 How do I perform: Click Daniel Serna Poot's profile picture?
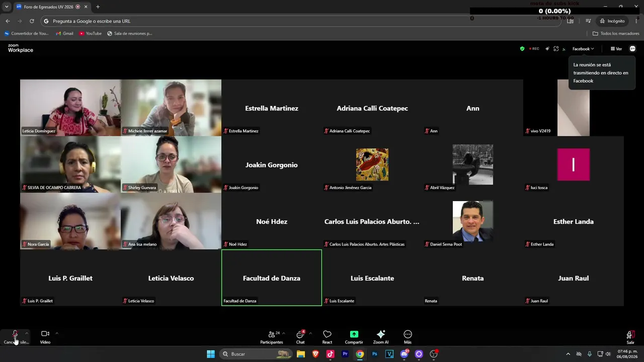click(473, 221)
